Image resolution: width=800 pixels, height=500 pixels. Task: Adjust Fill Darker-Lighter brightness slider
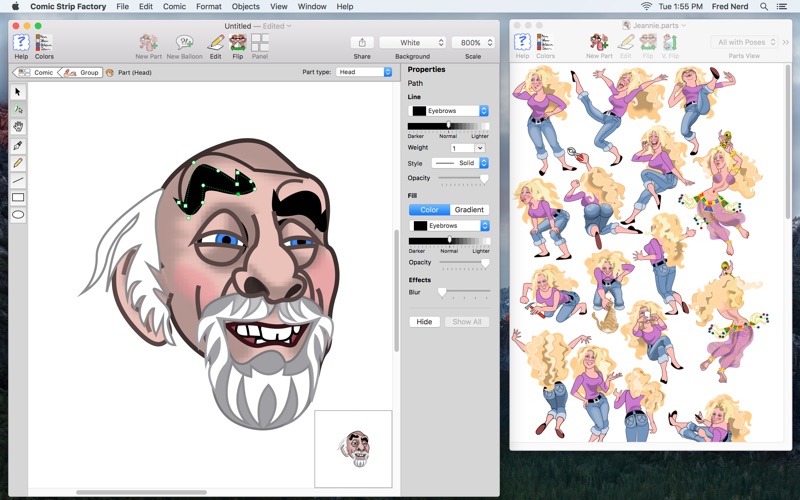(449, 240)
